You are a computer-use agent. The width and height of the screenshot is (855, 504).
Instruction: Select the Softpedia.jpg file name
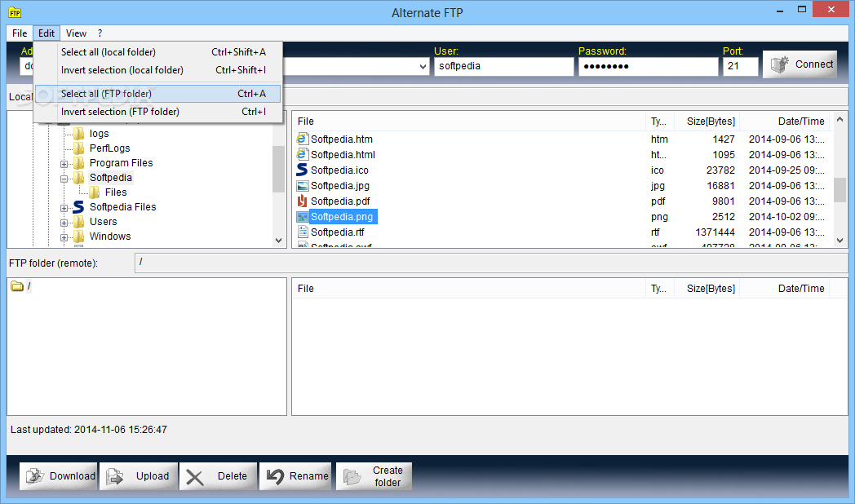click(x=340, y=186)
